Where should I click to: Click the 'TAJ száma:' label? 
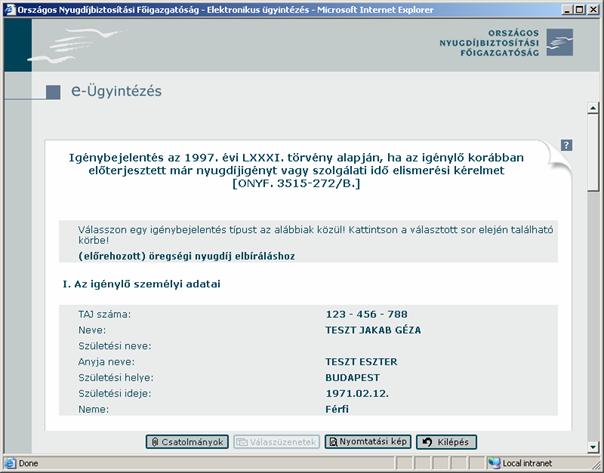coord(104,314)
